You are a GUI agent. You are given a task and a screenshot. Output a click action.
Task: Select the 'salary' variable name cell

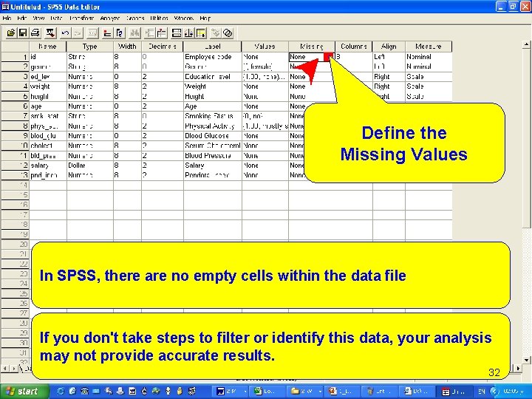(48, 166)
